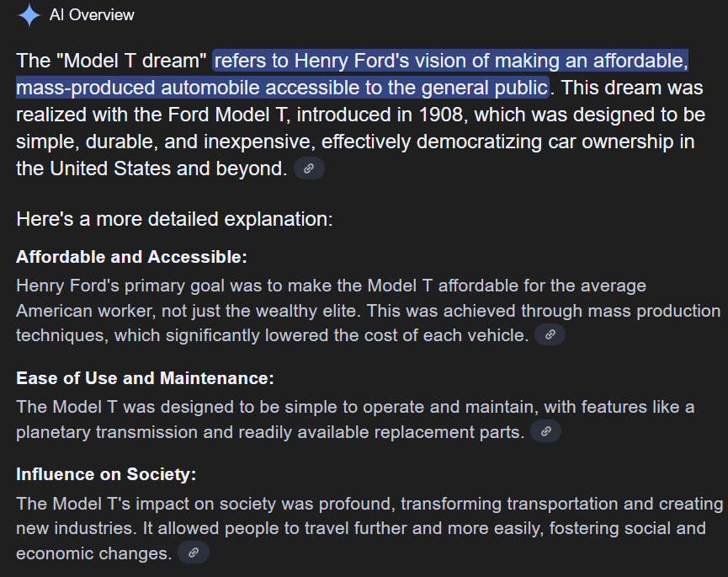The height and width of the screenshot is (577, 728).
Task: Open source link after "United States and beyond."
Action: pos(309,168)
